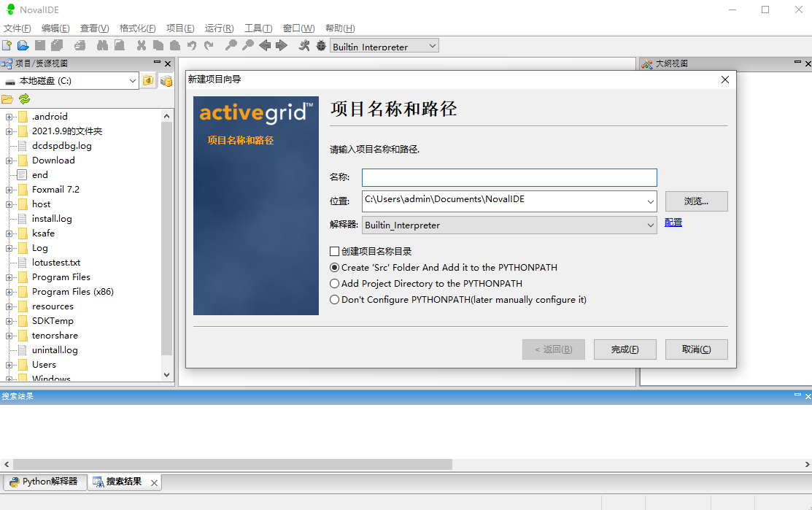Close the 搜索结果 tab
Image resolution: width=812 pixels, height=510 pixels.
tap(155, 482)
